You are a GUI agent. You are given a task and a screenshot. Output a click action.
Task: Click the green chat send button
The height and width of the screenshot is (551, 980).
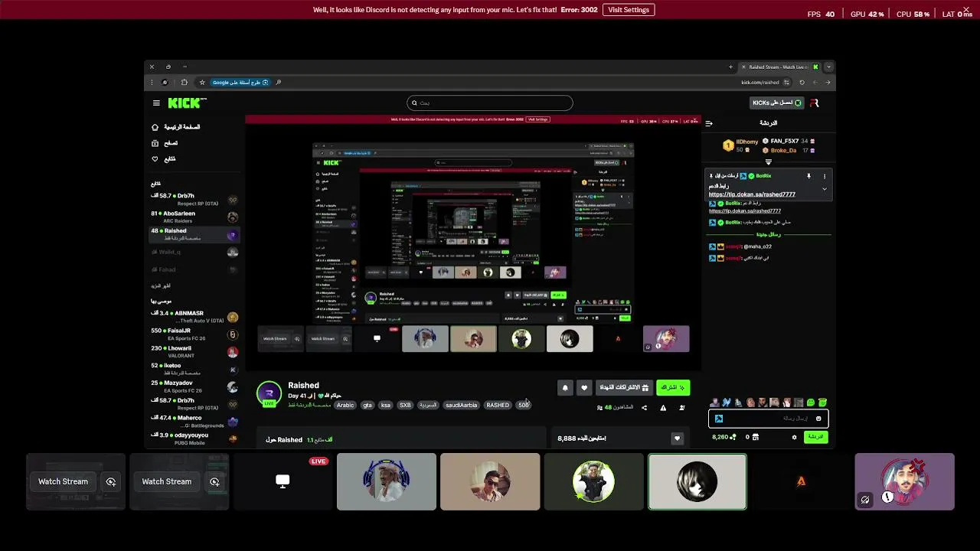816,437
